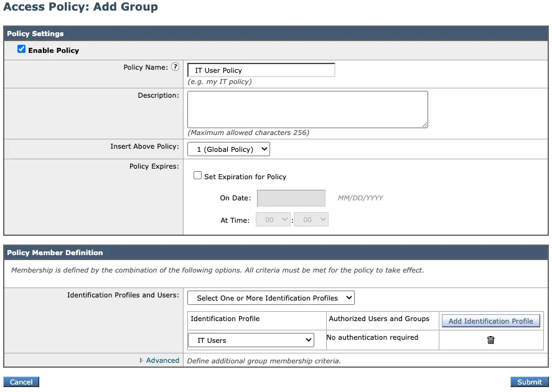
Task: Open Select One or More Identification Profiles dropdown
Action: 271,298
